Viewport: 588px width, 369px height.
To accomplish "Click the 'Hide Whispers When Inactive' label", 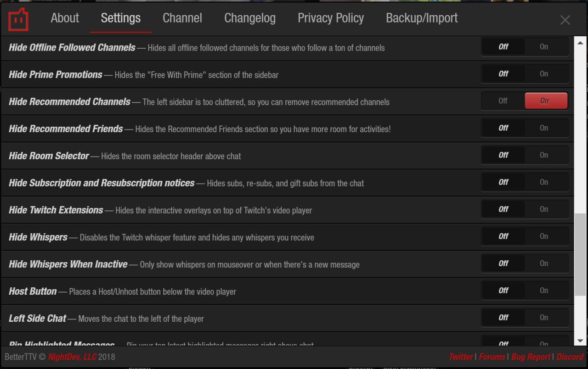I will 68,264.
